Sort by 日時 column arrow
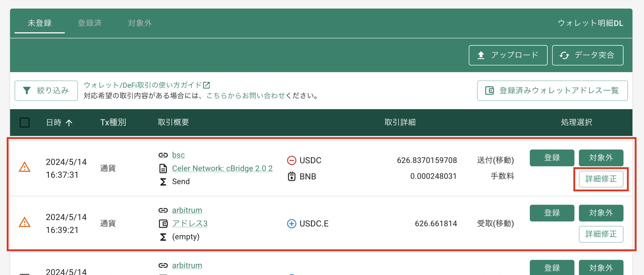Image resolution: width=644 pixels, height=275 pixels. [x=69, y=123]
